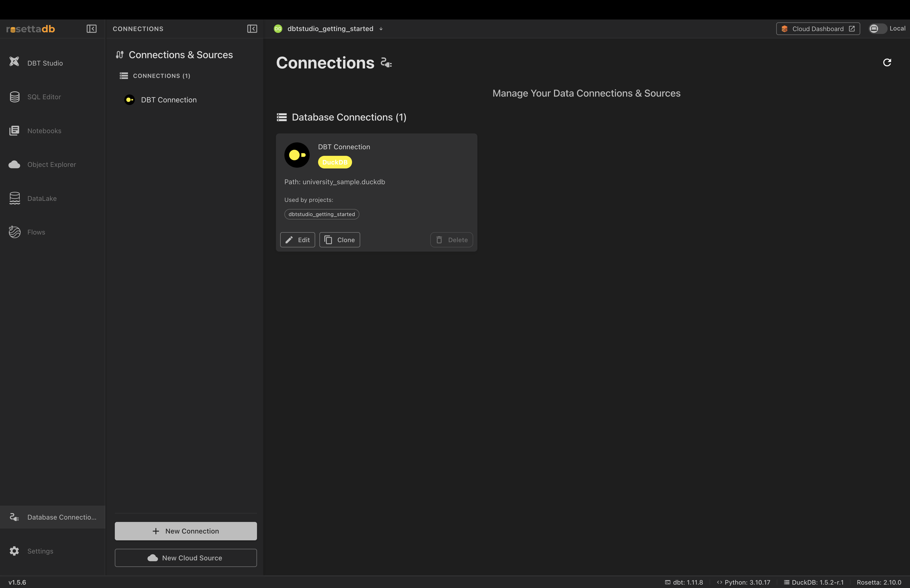This screenshot has width=910, height=588.
Task: Click the pencil icon on Edit button
Action: 289,240
